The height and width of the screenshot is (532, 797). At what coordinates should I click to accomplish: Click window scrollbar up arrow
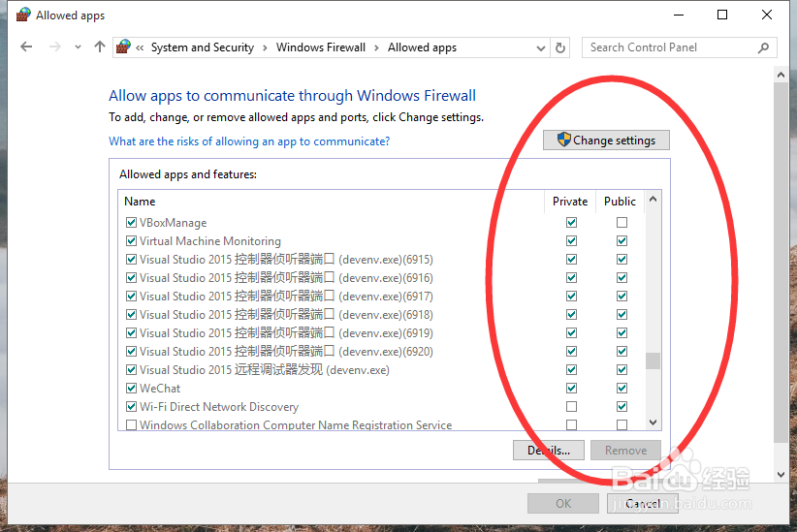(x=781, y=76)
